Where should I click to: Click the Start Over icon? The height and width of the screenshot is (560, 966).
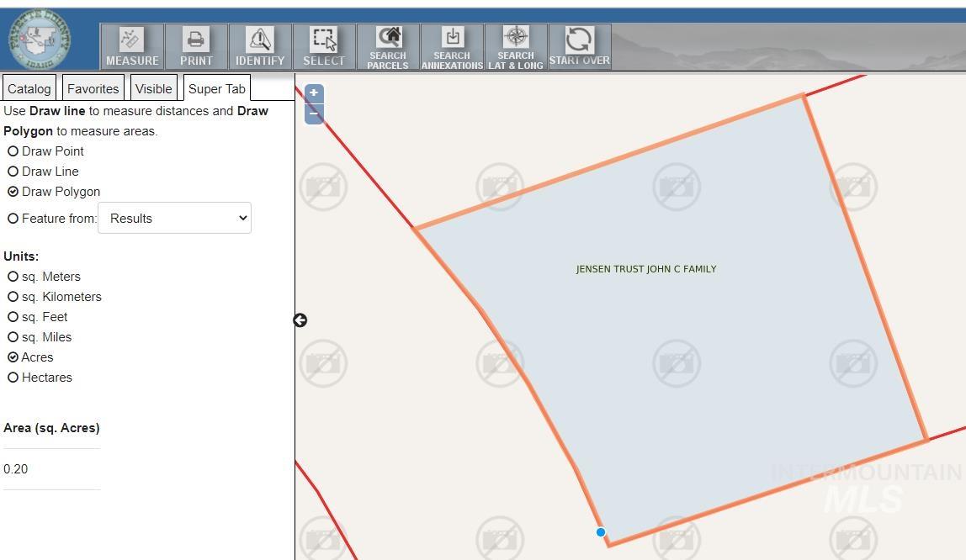click(579, 45)
